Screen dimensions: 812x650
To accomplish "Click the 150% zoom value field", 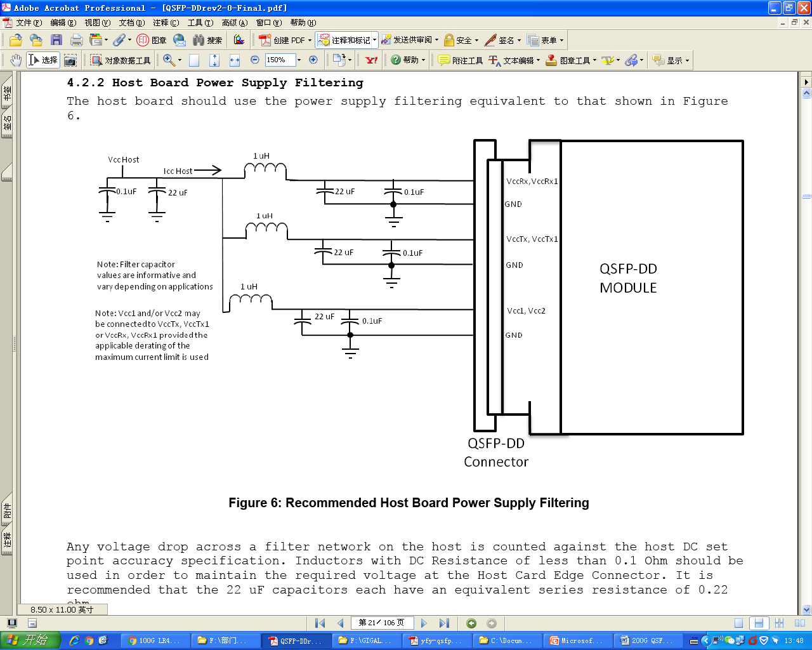I will point(280,60).
